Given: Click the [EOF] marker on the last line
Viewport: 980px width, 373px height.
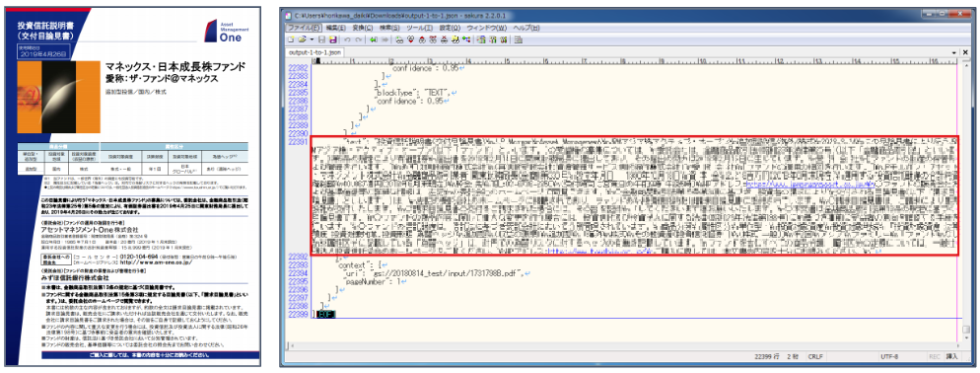Looking at the screenshot, I should click(325, 314).
